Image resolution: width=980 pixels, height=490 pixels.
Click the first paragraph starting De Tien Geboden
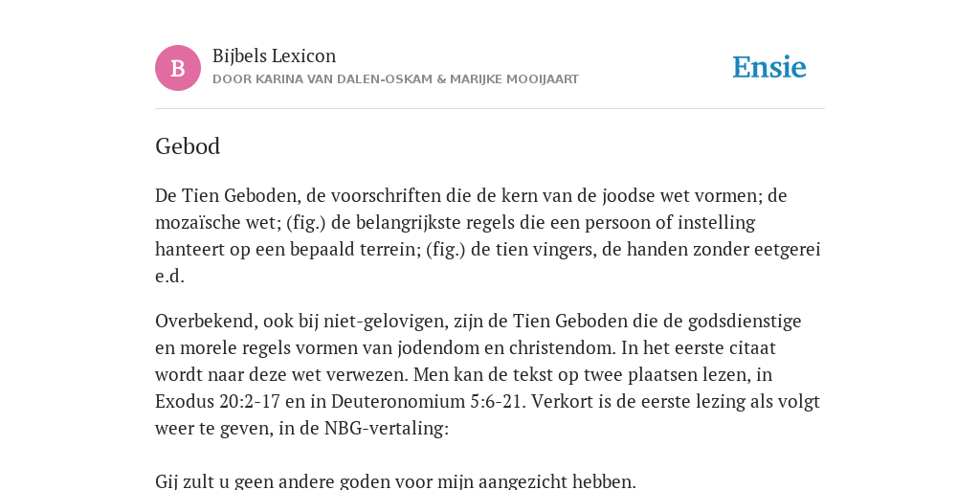tap(488, 235)
